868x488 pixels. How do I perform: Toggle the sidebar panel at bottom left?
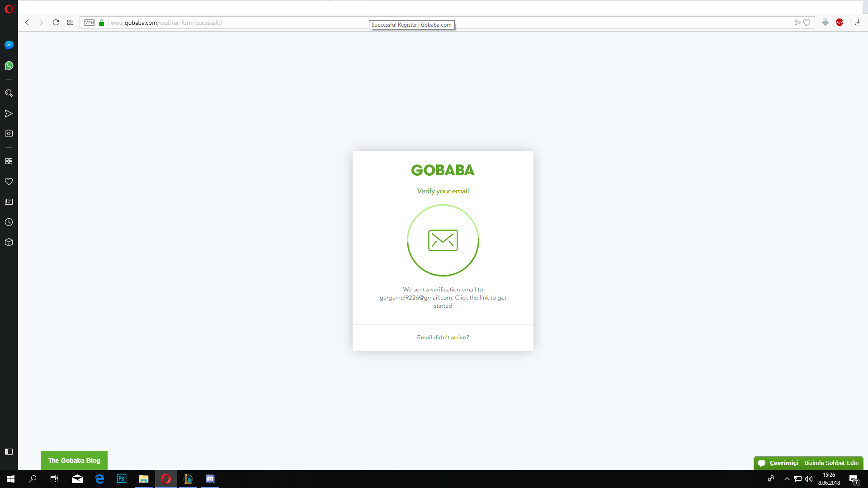click(9, 451)
